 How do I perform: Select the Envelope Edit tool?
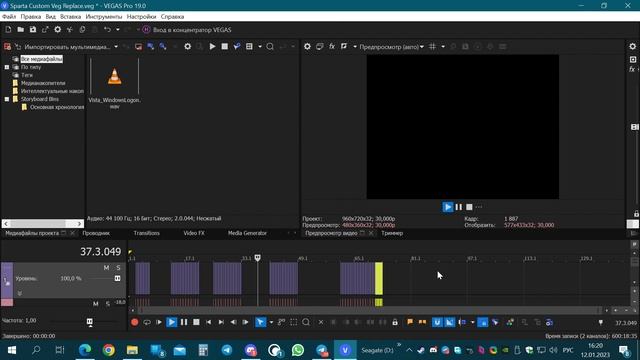[281, 322]
